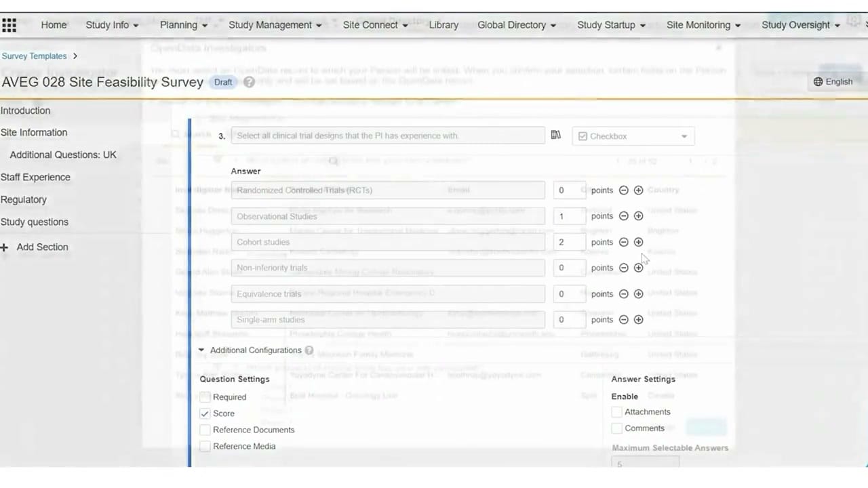
Task: Open the Study questions section
Action: click(34, 222)
